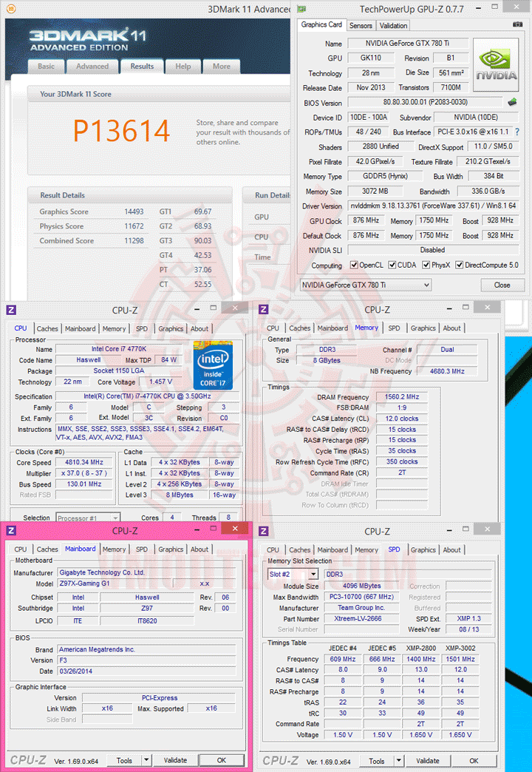This screenshot has width=532, height=772.
Task: Open the Tools dropdown arrow in the SPD window
Action: coord(399,761)
